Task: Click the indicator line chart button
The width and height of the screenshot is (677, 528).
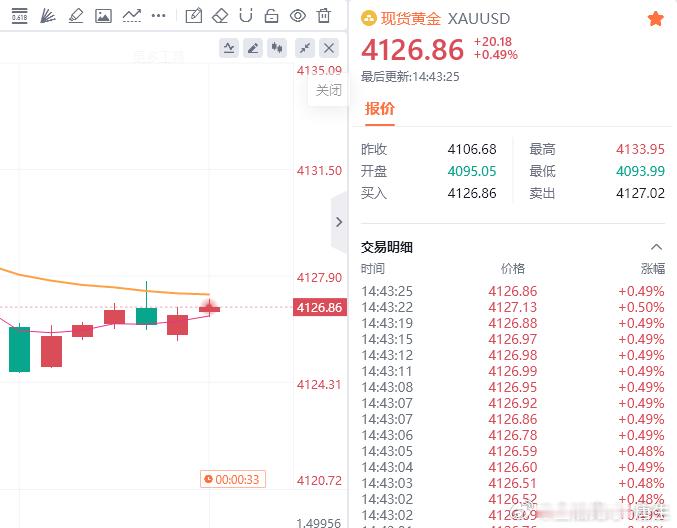Action: 229,48
